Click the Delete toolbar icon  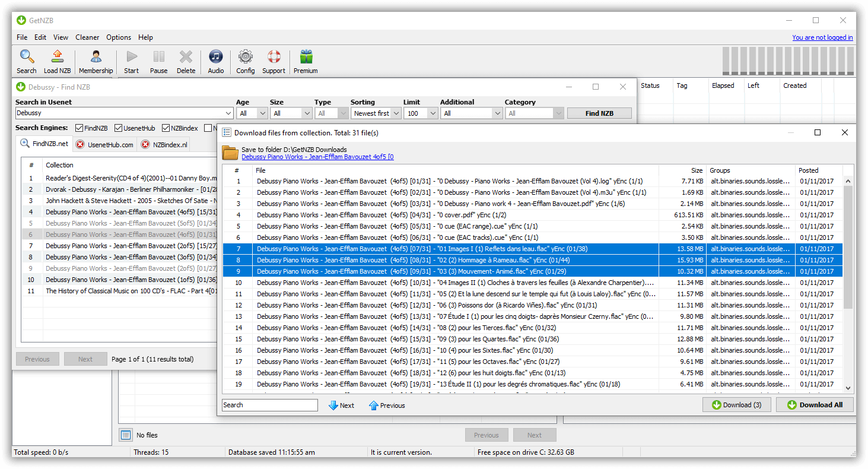tap(186, 57)
